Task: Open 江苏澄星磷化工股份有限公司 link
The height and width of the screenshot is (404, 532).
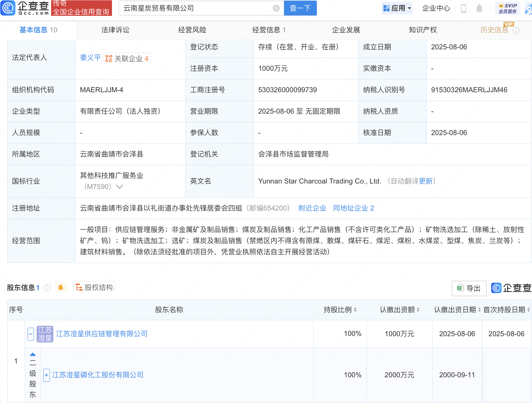Action: [x=98, y=375]
